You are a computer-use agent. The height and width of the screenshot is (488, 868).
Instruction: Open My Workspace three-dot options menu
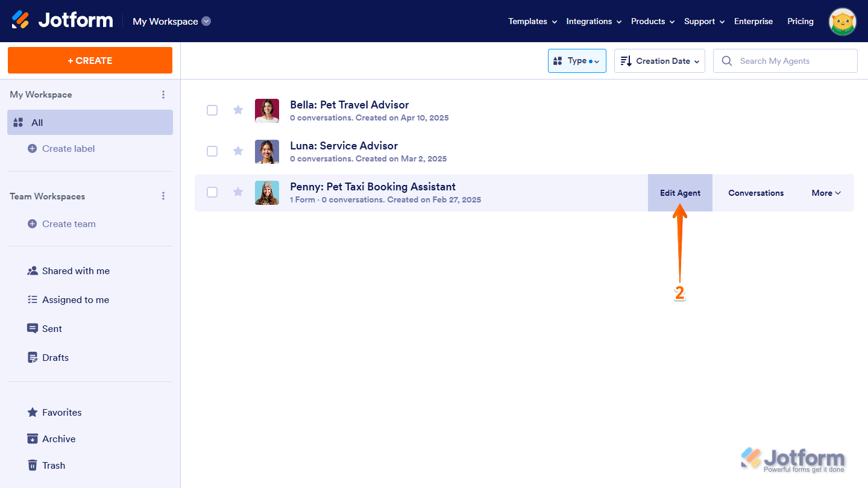tap(163, 95)
